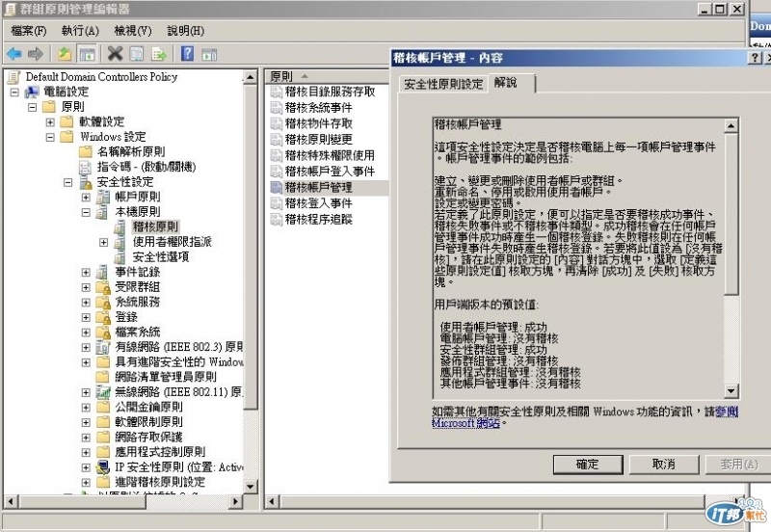Click the 套用(A) button
The image size is (771, 532).
738,465
